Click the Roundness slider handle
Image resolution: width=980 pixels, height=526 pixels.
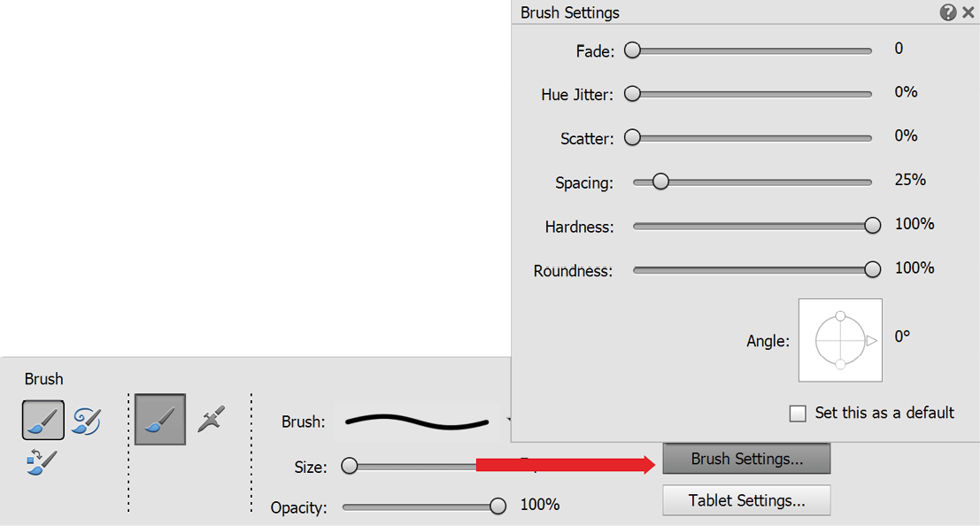tap(873, 269)
